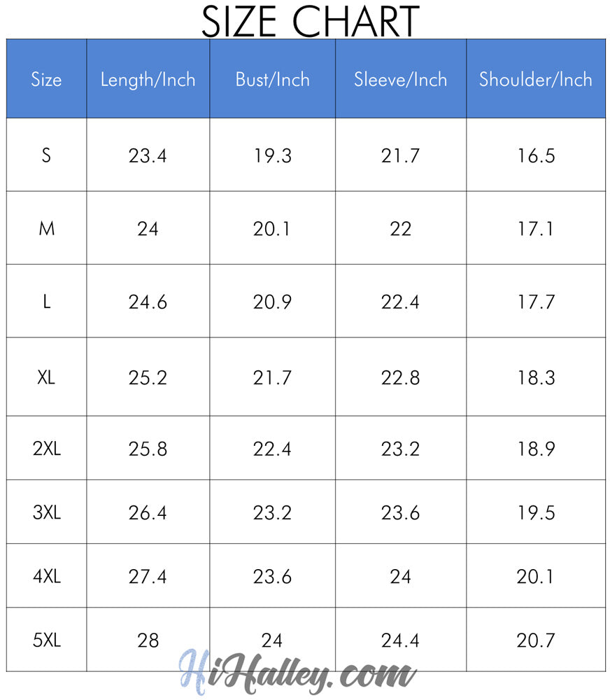Screen dimensions: 610x700
Task: Click the S size row label
Action: coord(46,155)
